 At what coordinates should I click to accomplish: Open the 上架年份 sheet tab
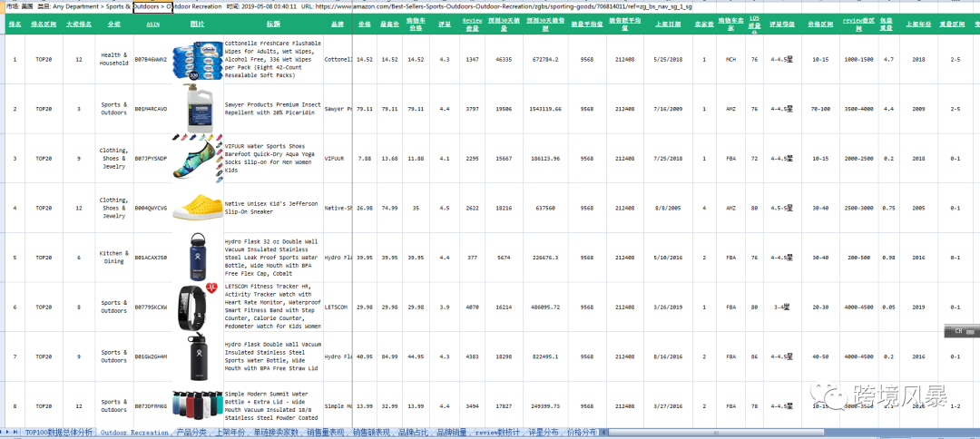230,432
